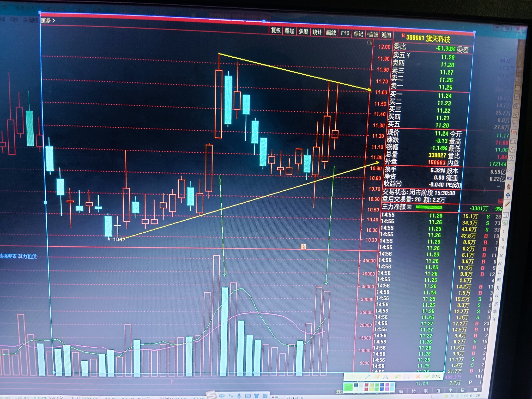Click the RSI indicator sidebar icon

click(x=509, y=178)
